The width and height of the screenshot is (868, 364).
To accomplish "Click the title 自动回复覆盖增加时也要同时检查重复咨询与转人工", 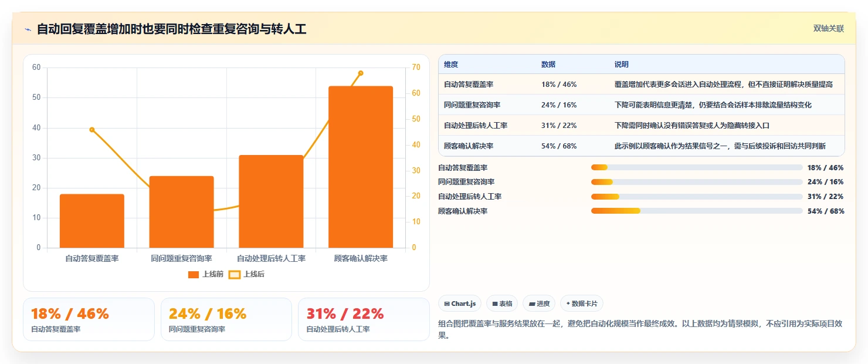I will tap(171, 29).
